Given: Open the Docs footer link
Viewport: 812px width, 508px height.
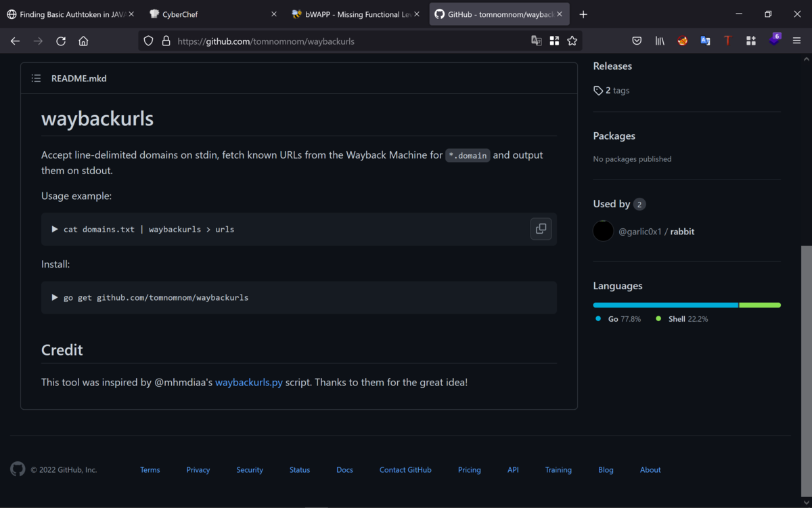Looking at the screenshot, I should coord(345,469).
